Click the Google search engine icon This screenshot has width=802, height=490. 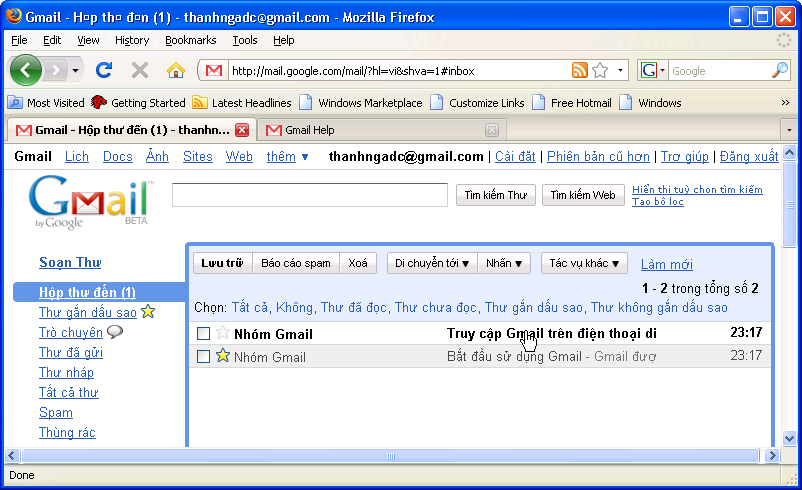coord(649,70)
